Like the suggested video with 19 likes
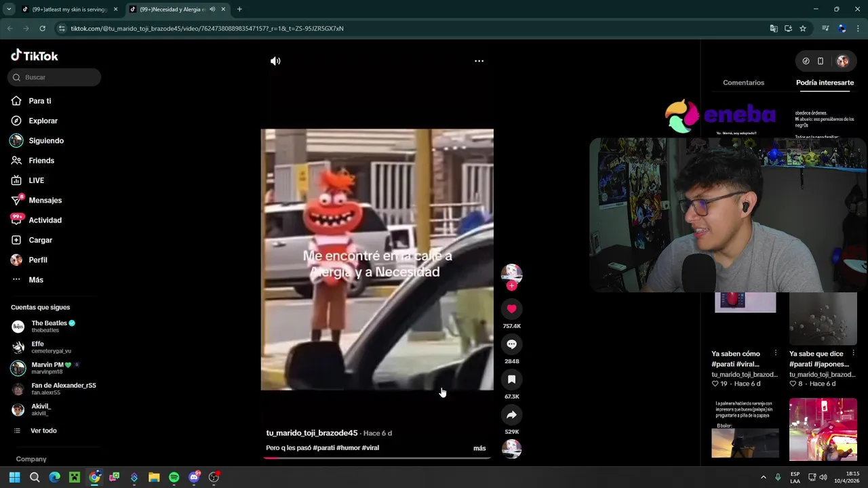Viewport: 868px width, 488px height. click(x=715, y=384)
